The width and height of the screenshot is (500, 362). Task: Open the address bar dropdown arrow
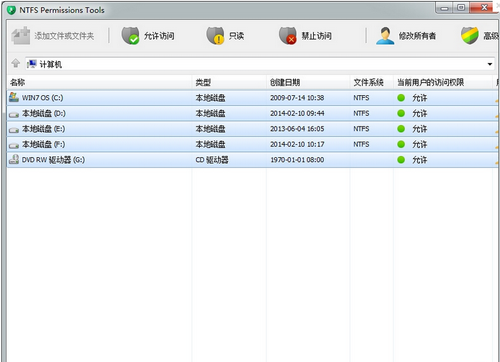pyautogui.click(x=490, y=64)
